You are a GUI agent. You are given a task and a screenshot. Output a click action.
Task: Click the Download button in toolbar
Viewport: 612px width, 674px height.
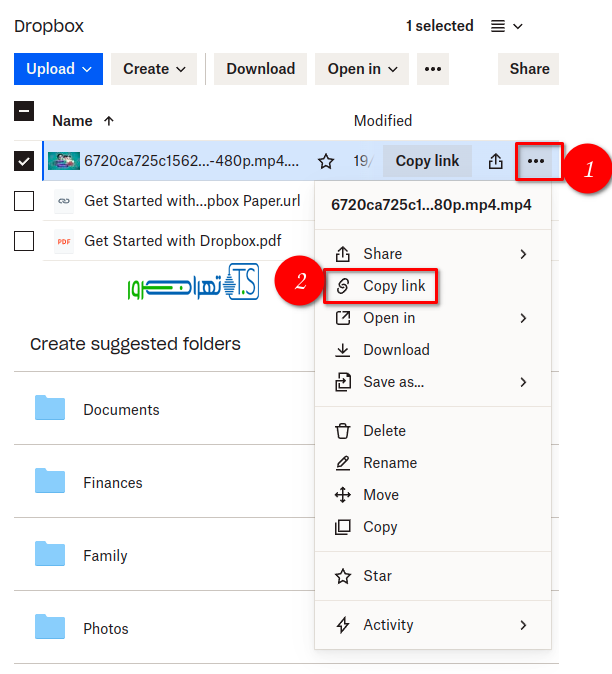click(x=260, y=69)
